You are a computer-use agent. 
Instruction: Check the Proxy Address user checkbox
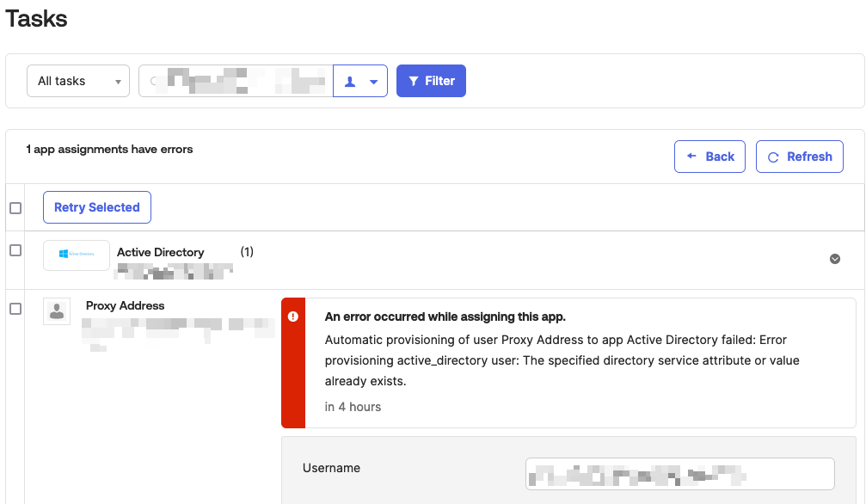point(15,309)
